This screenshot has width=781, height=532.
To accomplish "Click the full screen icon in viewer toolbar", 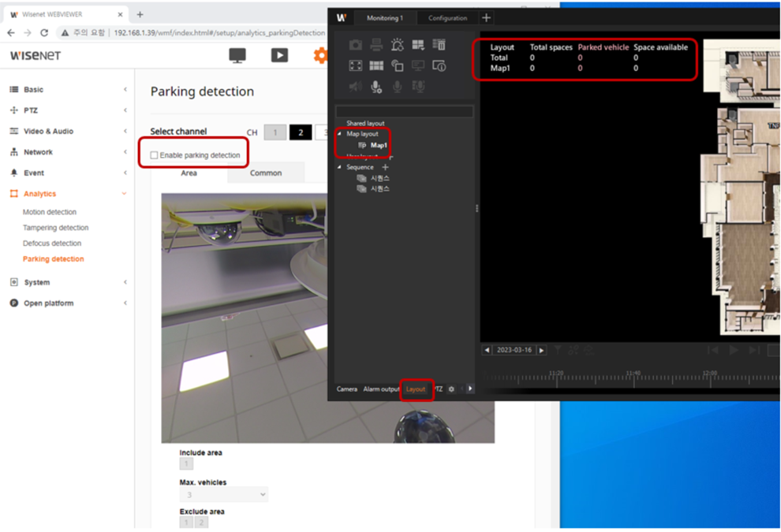I will click(x=356, y=66).
